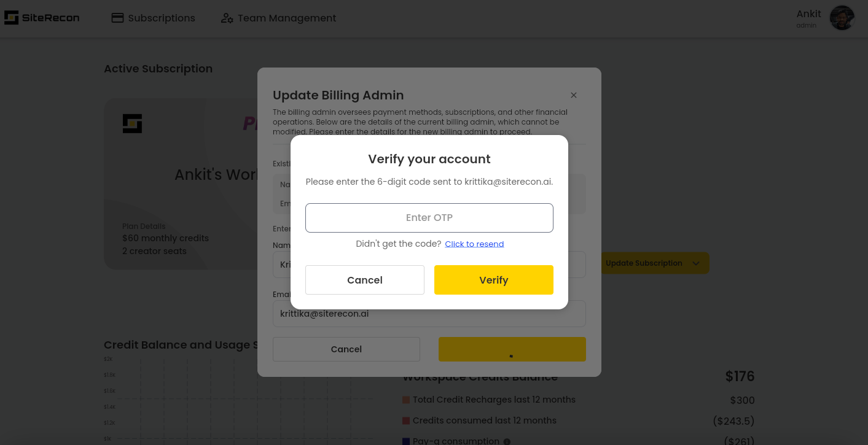Click the billing admin Email field

429,314
